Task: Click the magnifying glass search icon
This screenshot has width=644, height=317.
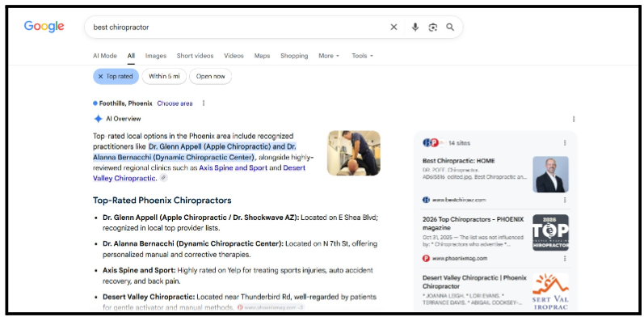Action: (450, 27)
